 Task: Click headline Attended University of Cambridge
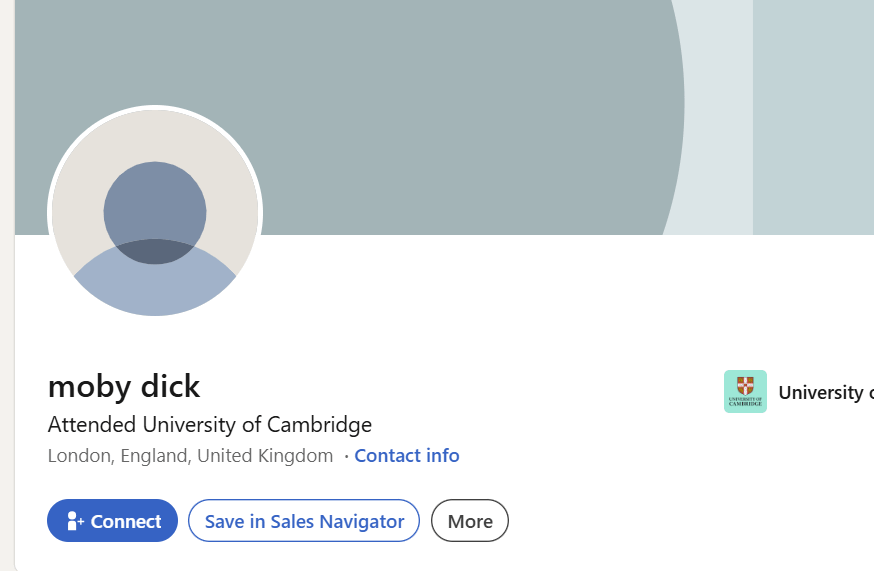[210, 425]
